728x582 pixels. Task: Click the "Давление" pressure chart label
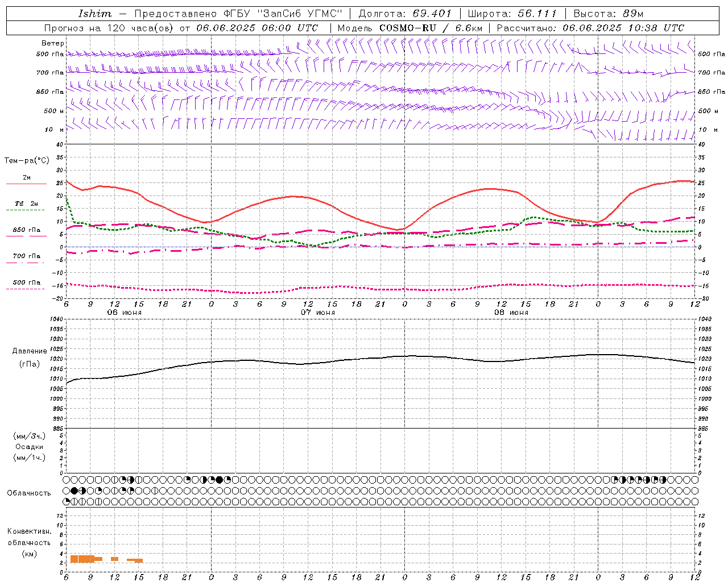click(30, 351)
